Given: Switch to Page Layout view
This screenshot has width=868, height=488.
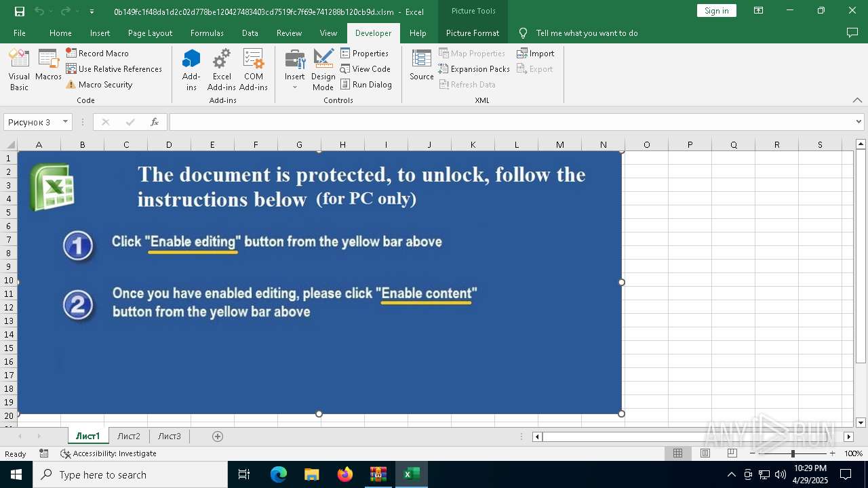Looking at the screenshot, I should click(705, 453).
